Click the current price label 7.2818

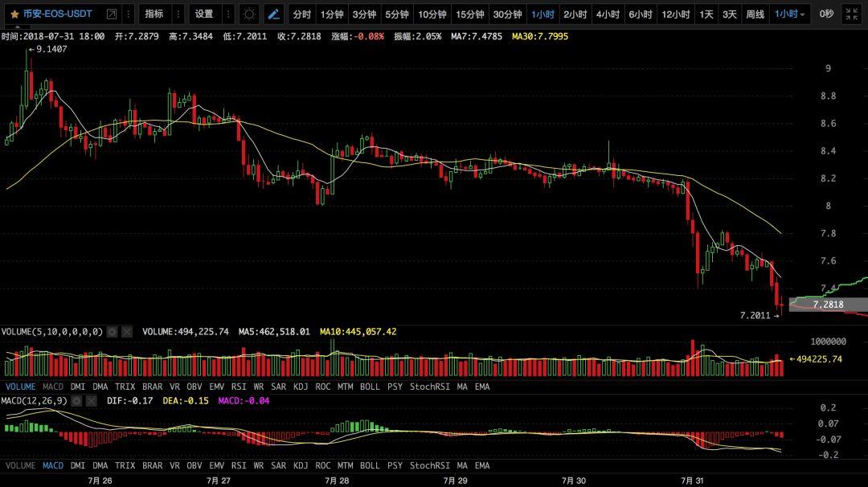tap(828, 305)
